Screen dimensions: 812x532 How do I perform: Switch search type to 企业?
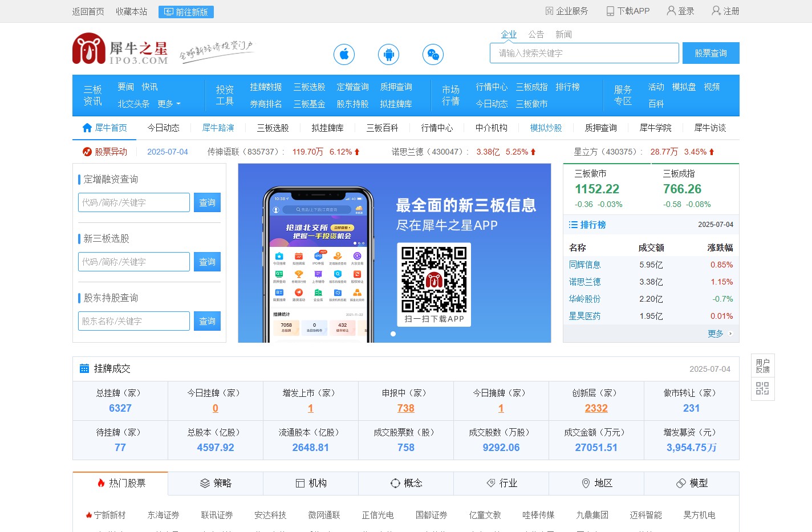pos(509,34)
